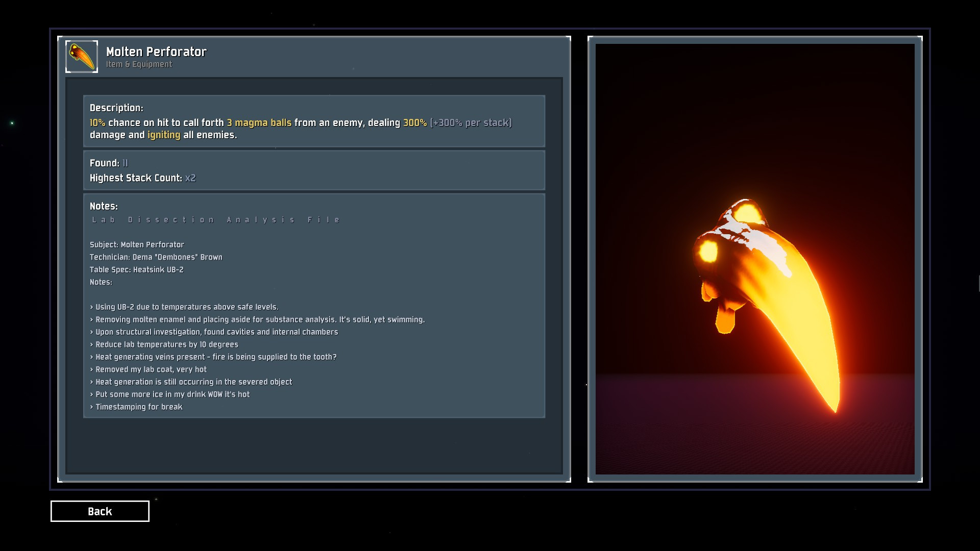Image resolution: width=980 pixels, height=551 pixels.
Task: Click the Notes heading
Action: [x=104, y=206]
